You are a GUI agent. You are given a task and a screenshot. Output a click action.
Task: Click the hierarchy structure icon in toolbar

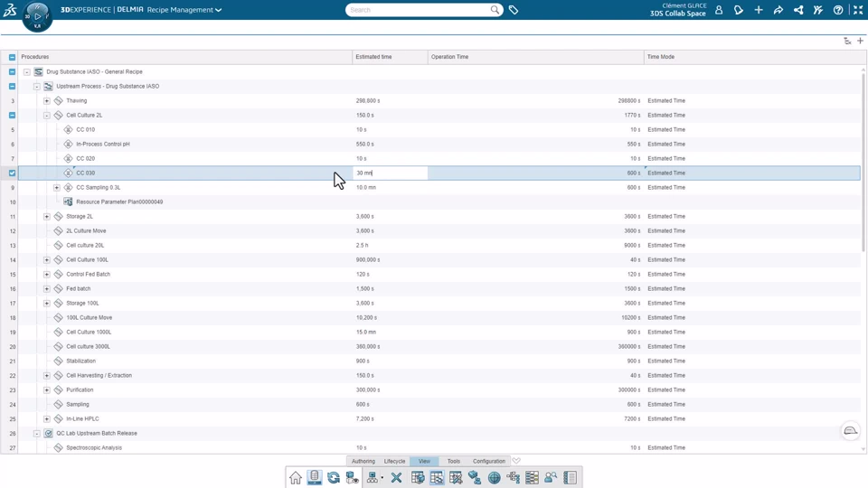coord(373,477)
